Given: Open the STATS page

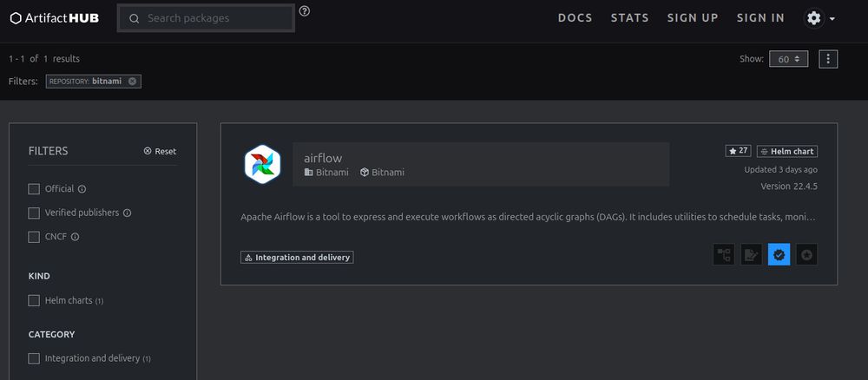Looking at the screenshot, I should pos(629,18).
